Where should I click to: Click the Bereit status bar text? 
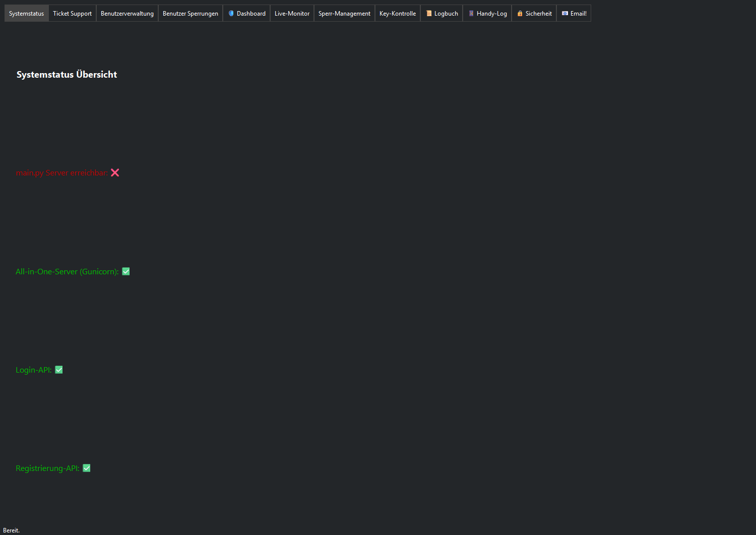point(11,530)
